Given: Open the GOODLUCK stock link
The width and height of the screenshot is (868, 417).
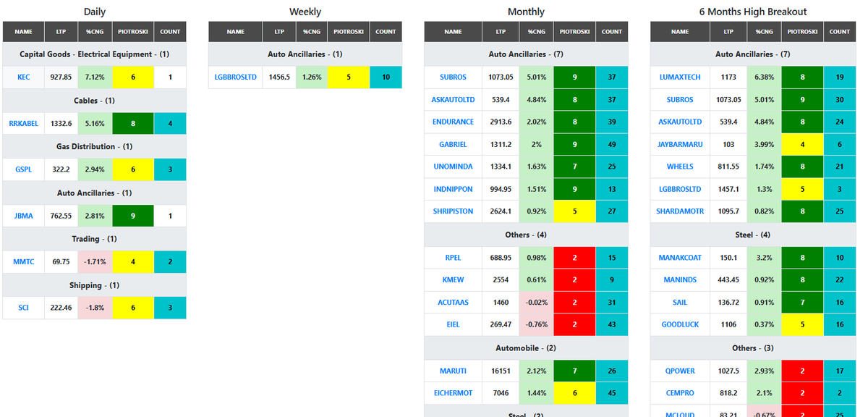Looking at the screenshot, I should (x=680, y=325).
